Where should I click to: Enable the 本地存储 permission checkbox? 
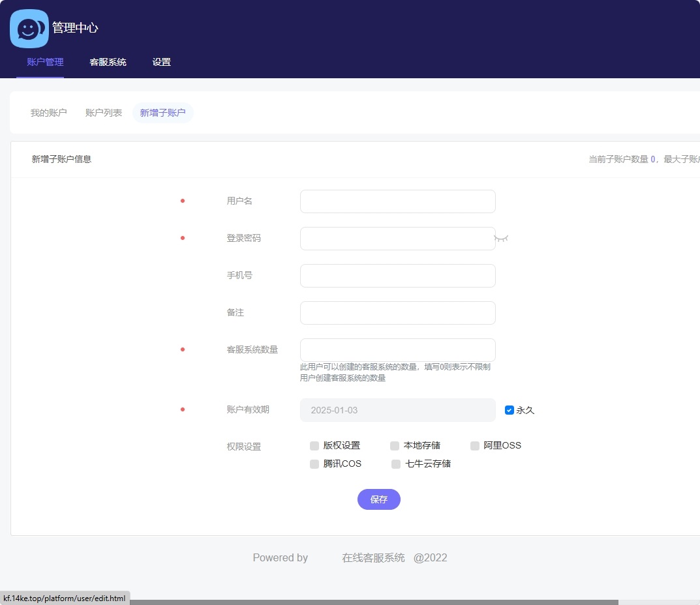[395, 446]
